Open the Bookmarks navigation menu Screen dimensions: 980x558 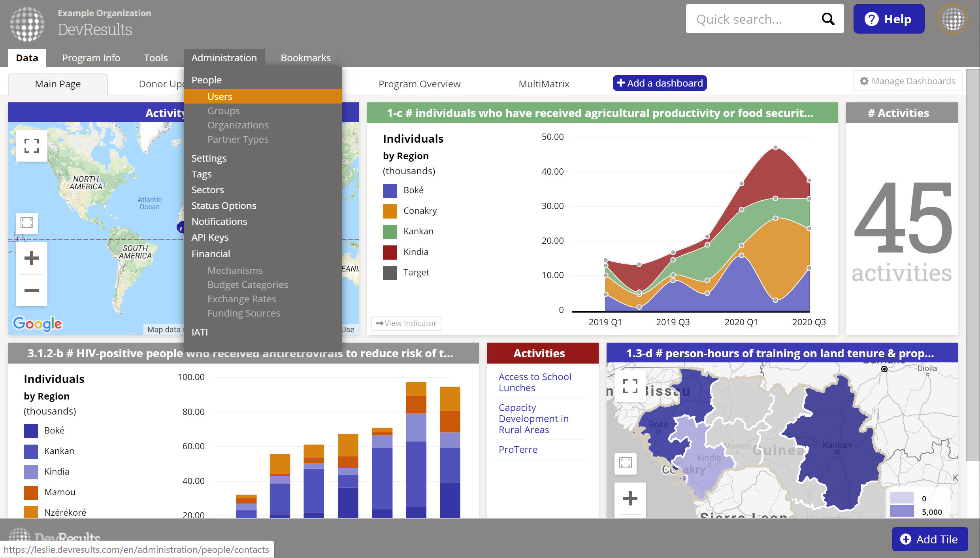(305, 58)
